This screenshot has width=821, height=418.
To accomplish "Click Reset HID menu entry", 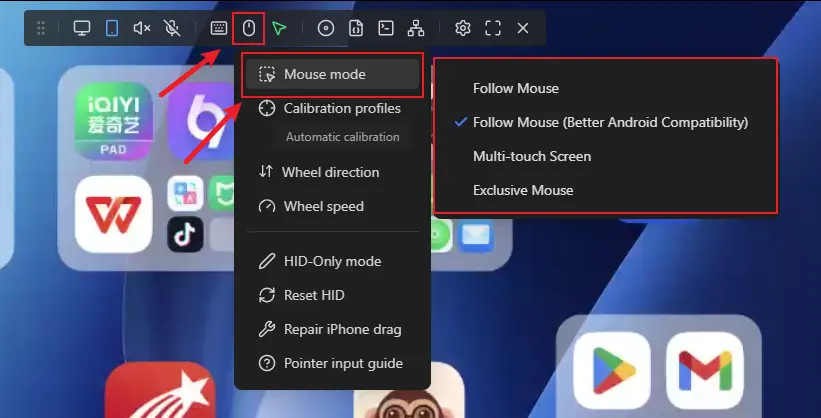I will [332, 295].
